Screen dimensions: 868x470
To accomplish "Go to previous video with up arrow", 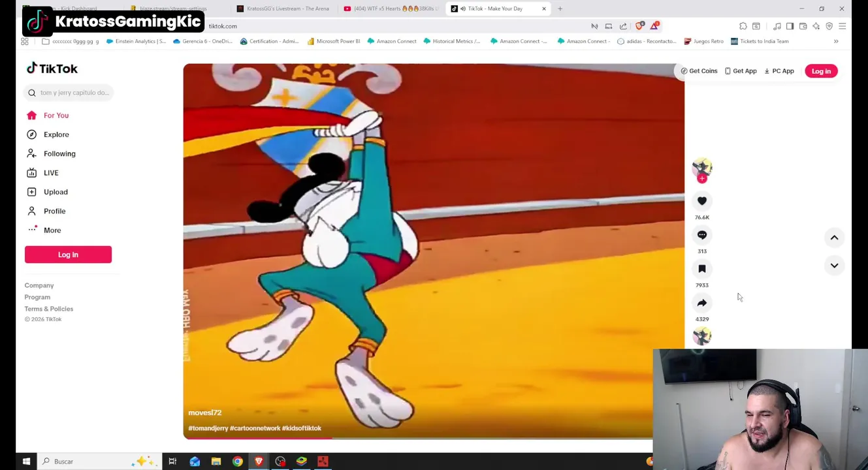I will click(834, 238).
